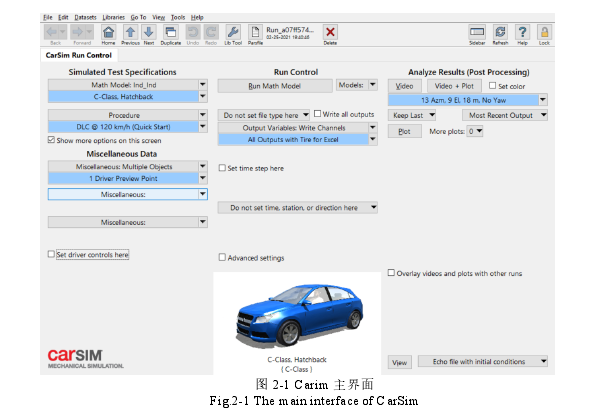
Task: Open the Edit menu
Action: pos(63,17)
